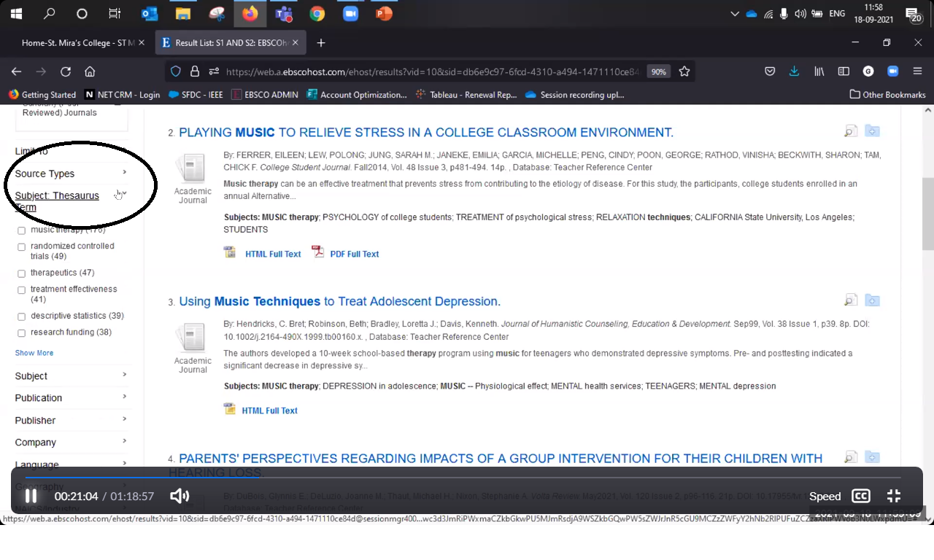Tick the descriptive statistics checkbox
Screen dimensions: 934x560
pos(21,316)
